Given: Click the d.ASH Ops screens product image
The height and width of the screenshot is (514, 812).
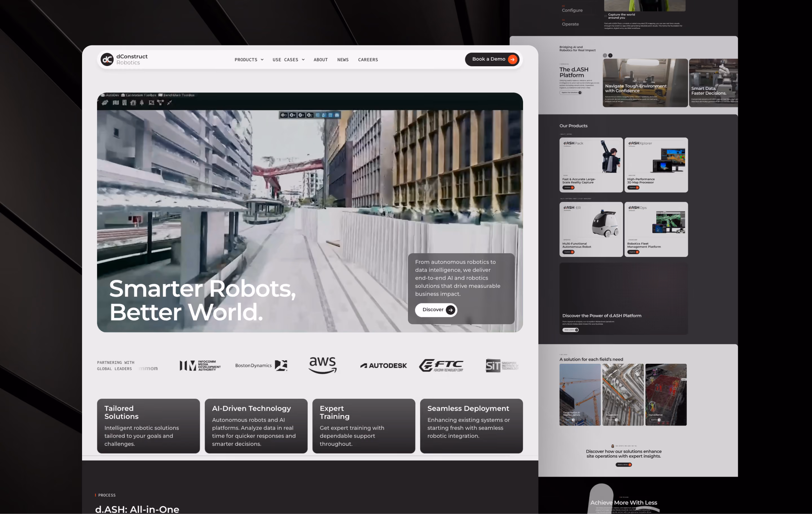Looking at the screenshot, I should point(669,222).
